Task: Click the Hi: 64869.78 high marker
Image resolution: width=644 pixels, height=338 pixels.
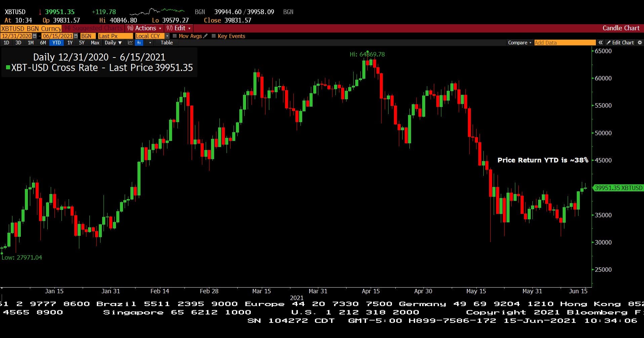Action: click(x=367, y=54)
